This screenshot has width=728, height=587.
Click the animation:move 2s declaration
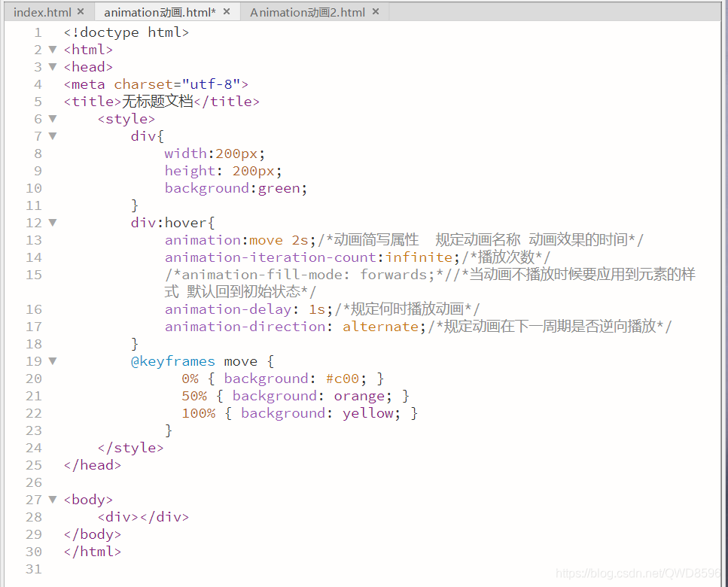pyautogui.click(x=240, y=240)
